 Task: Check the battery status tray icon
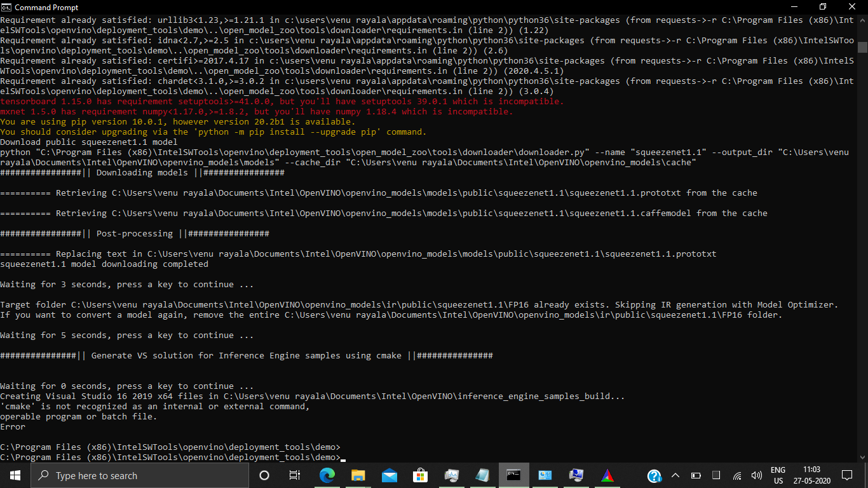click(x=696, y=475)
